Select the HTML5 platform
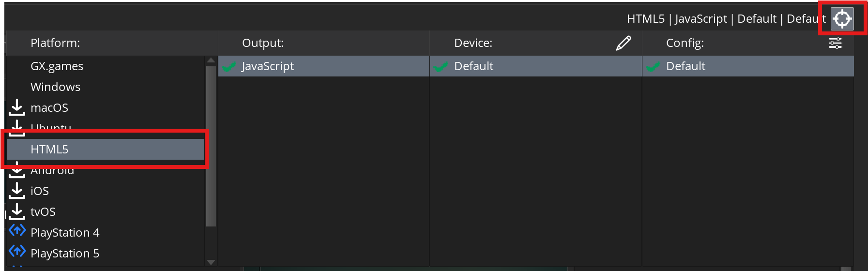The image size is (868, 271). [49, 149]
